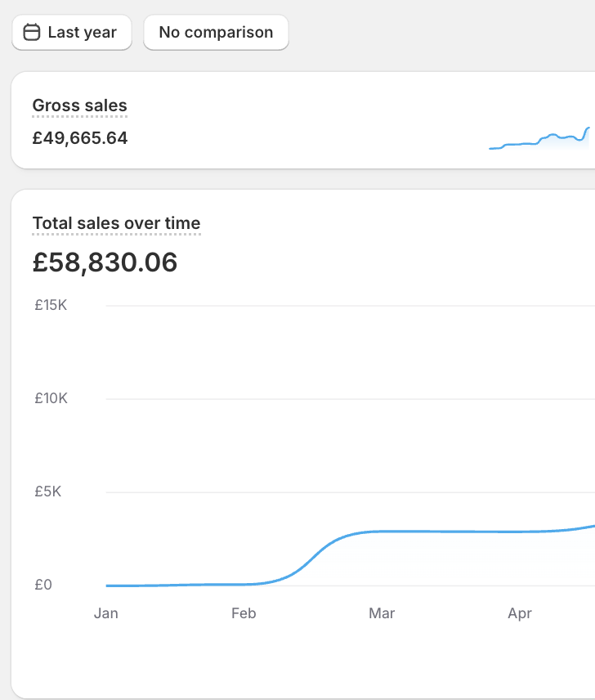
Task: Select Jan on the chart's x-axis
Action: click(x=106, y=613)
